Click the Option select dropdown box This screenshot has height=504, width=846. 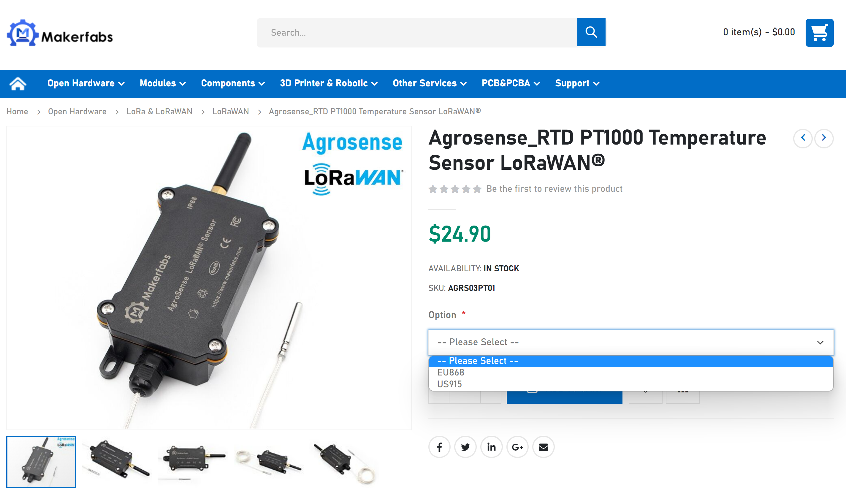point(631,342)
